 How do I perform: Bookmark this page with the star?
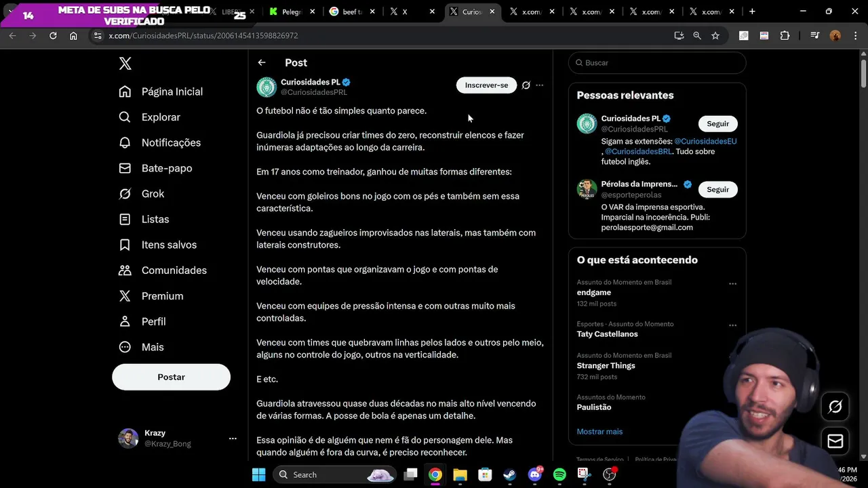715,35
